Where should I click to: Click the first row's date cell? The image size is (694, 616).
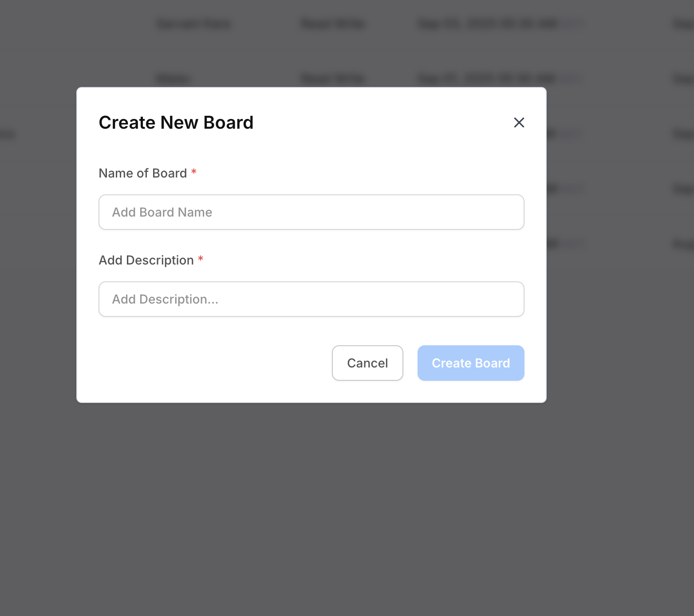[x=488, y=24]
